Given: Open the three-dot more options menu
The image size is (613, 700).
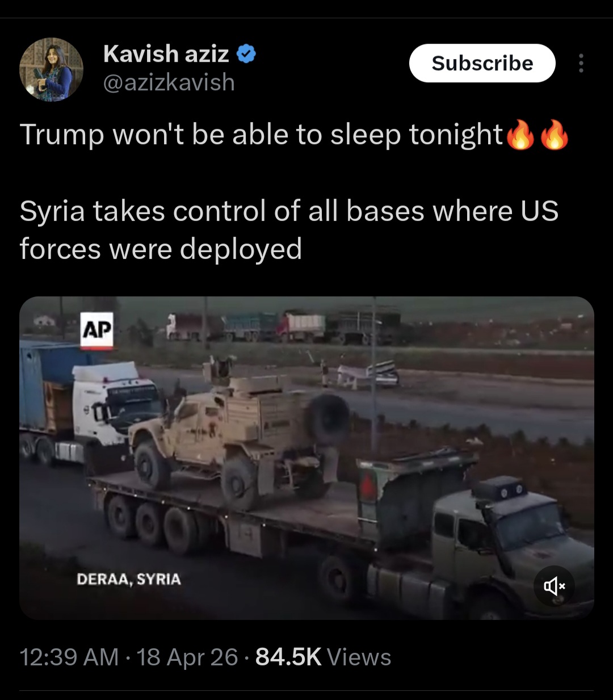Looking at the screenshot, I should (x=581, y=63).
